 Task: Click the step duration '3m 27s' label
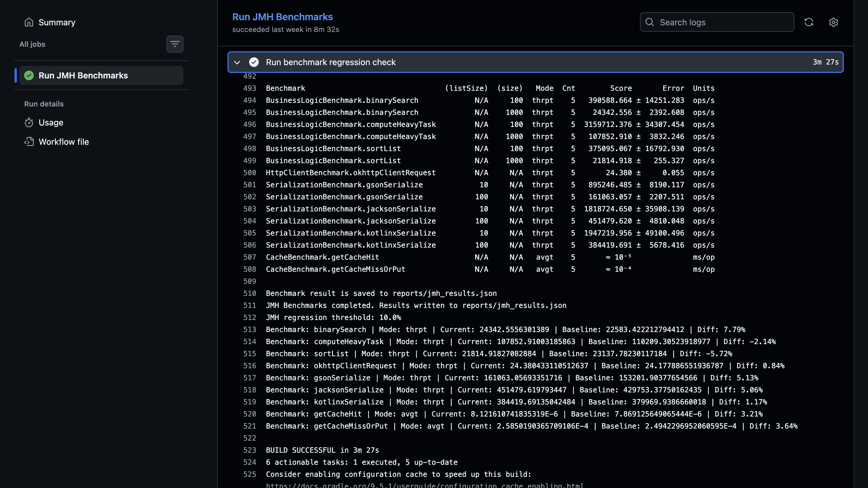(x=825, y=62)
